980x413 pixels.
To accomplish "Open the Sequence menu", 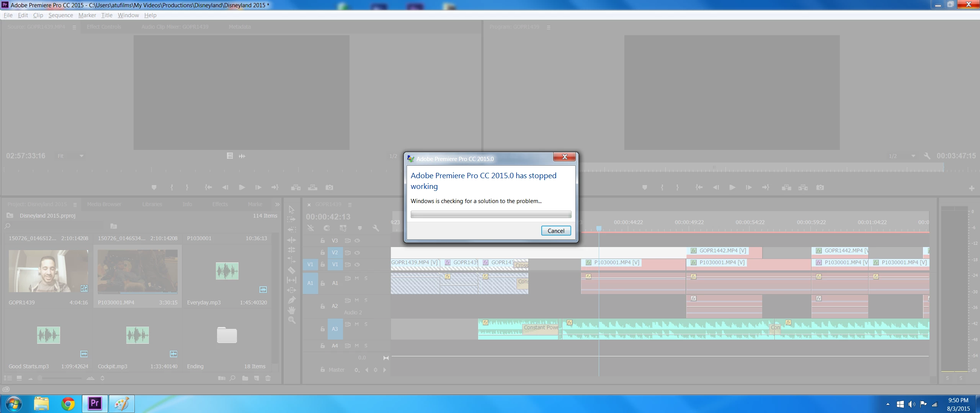I will 60,15.
